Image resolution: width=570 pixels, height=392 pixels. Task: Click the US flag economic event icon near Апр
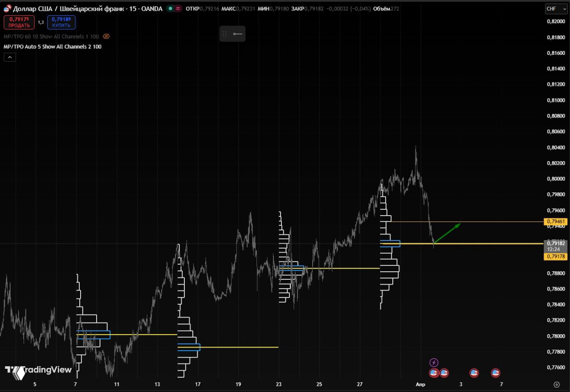pos(434,373)
